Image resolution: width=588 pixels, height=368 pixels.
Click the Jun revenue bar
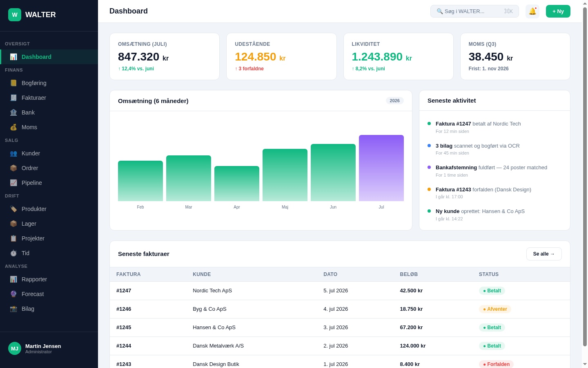tap(333, 173)
